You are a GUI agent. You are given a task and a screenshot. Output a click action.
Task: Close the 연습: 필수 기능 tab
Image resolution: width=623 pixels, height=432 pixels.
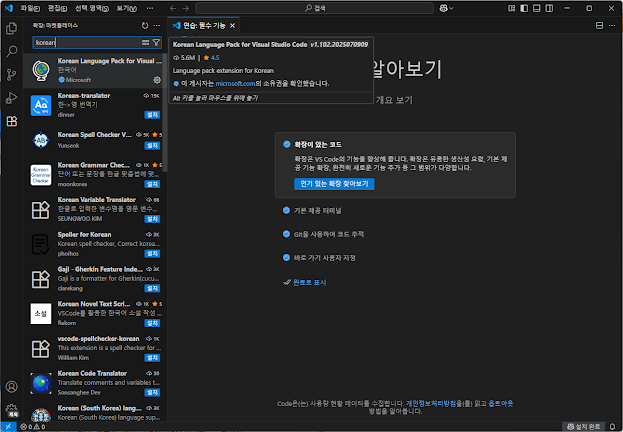pyautogui.click(x=232, y=25)
